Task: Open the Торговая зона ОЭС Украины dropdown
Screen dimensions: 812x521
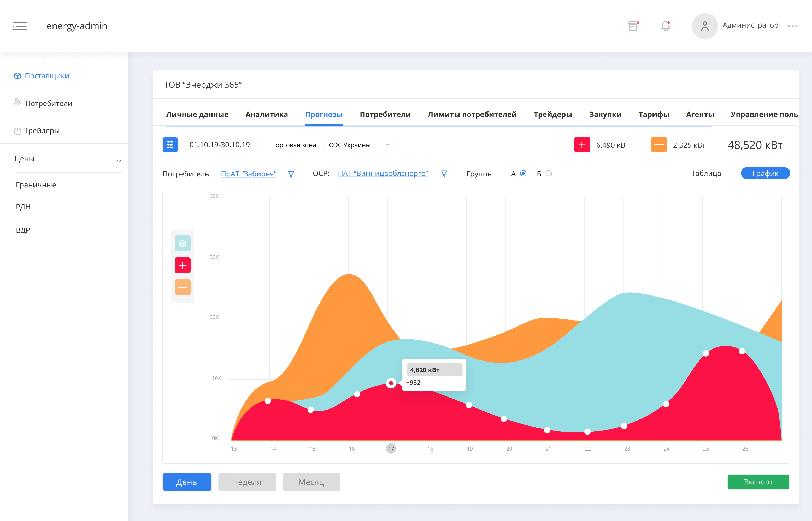Action: [x=359, y=145]
